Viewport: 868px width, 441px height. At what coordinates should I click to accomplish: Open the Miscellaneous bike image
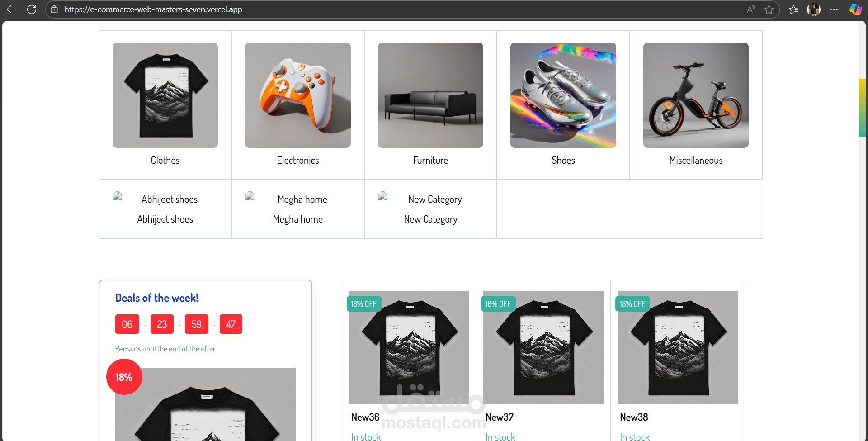pyautogui.click(x=696, y=95)
